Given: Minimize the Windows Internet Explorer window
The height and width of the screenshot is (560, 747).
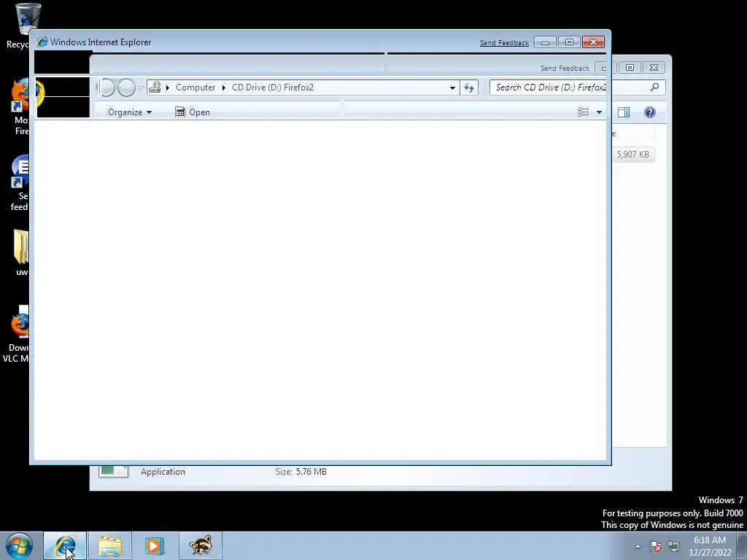Looking at the screenshot, I should [545, 42].
